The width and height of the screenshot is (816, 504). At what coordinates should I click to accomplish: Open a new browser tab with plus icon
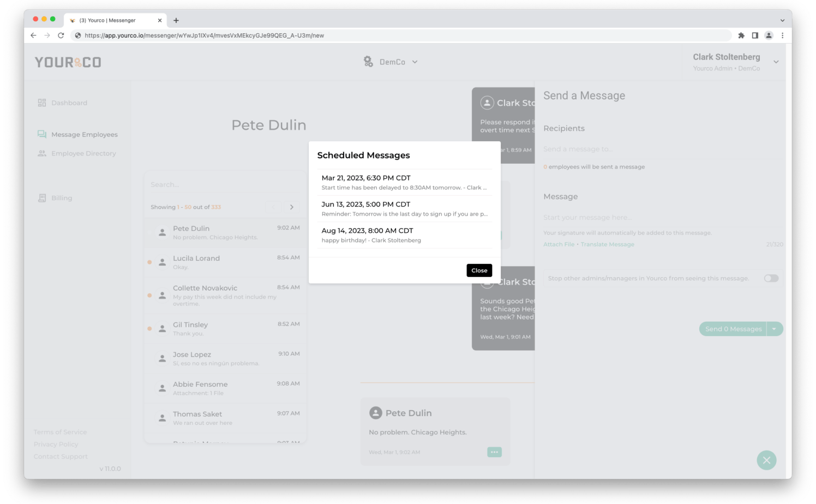pyautogui.click(x=176, y=21)
